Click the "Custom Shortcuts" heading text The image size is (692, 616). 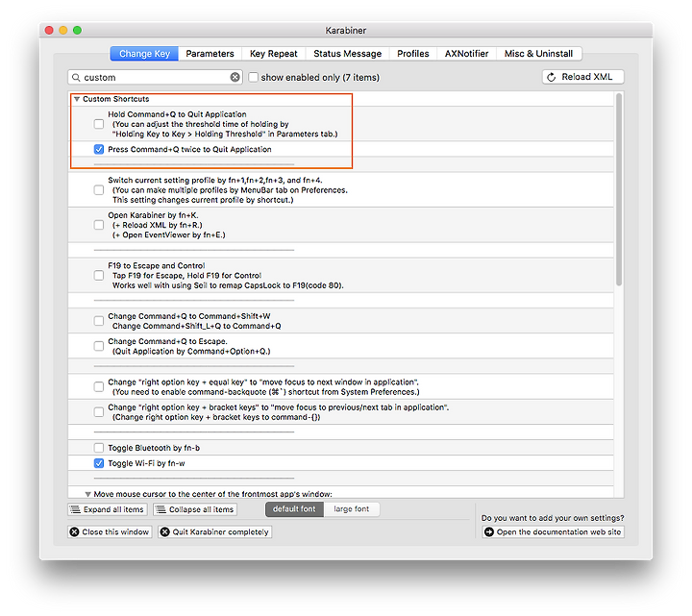(116, 99)
